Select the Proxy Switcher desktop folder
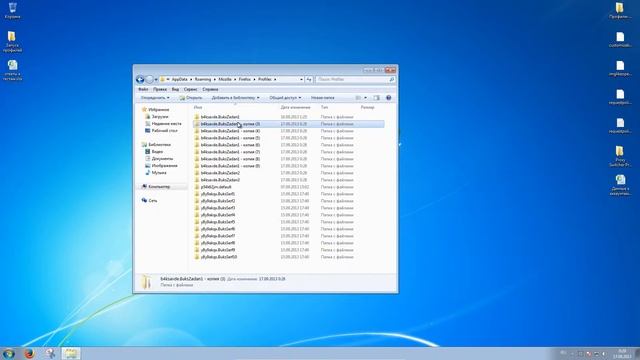Image resolution: width=640 pixels, height=360 pixels. click(x=620, y=156)
